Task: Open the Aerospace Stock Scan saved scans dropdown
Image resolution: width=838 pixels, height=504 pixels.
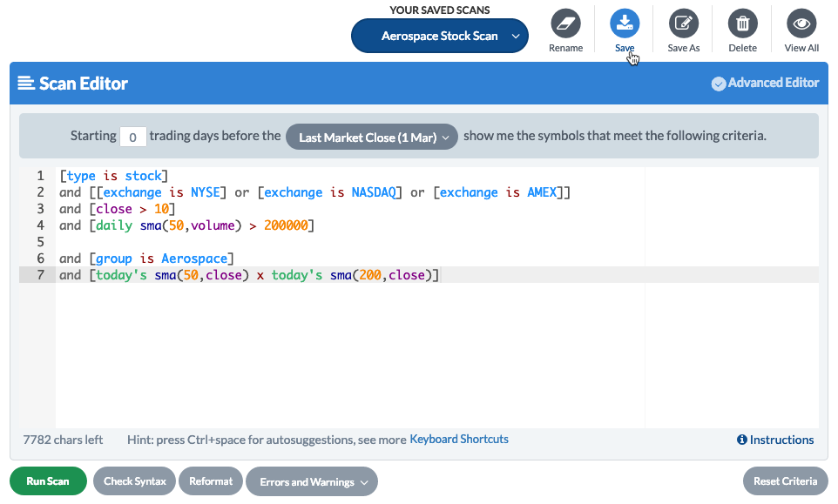Action: tap(440, 37)
